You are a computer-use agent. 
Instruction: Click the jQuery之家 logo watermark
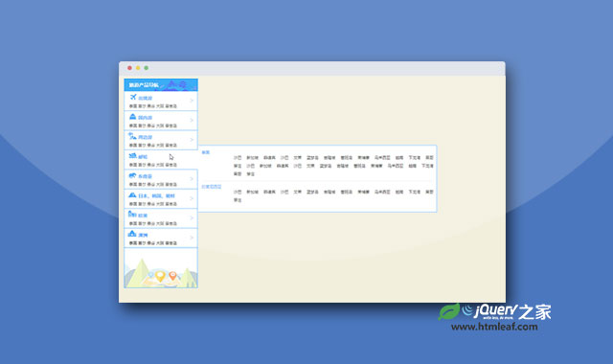click(x=495, y=317)
